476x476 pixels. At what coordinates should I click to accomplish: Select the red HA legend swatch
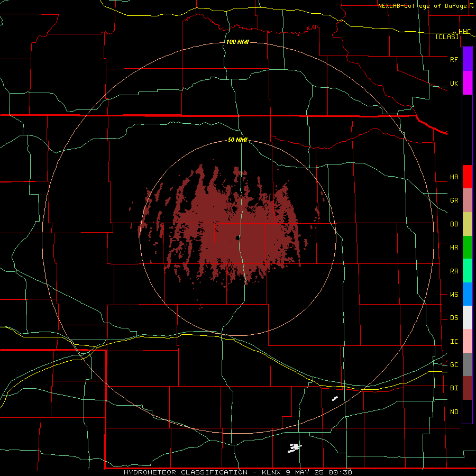(x=467, y=177)
